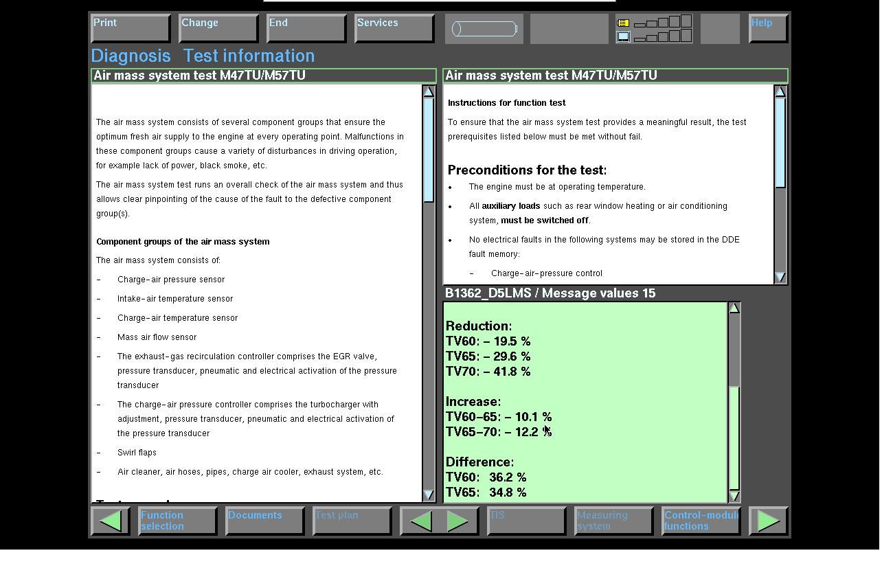Click 'Mass air flow sensor' list item

[157, 337]
